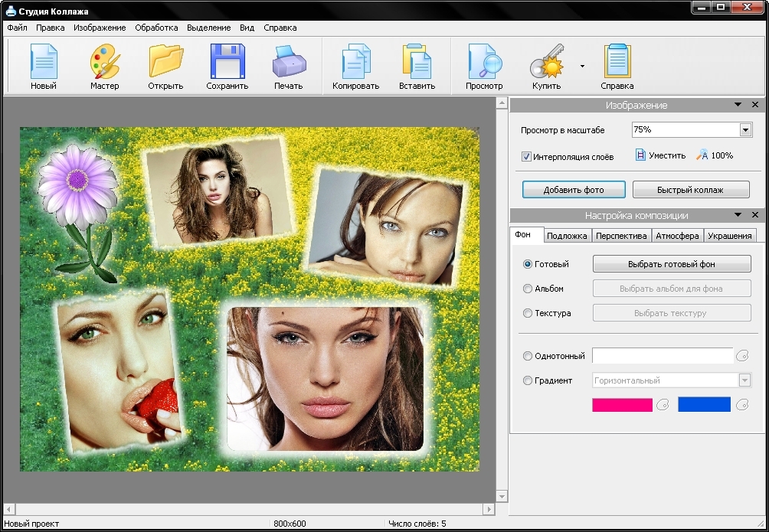
Task: Select the Градиент radio button
Action: coord(528,380)
